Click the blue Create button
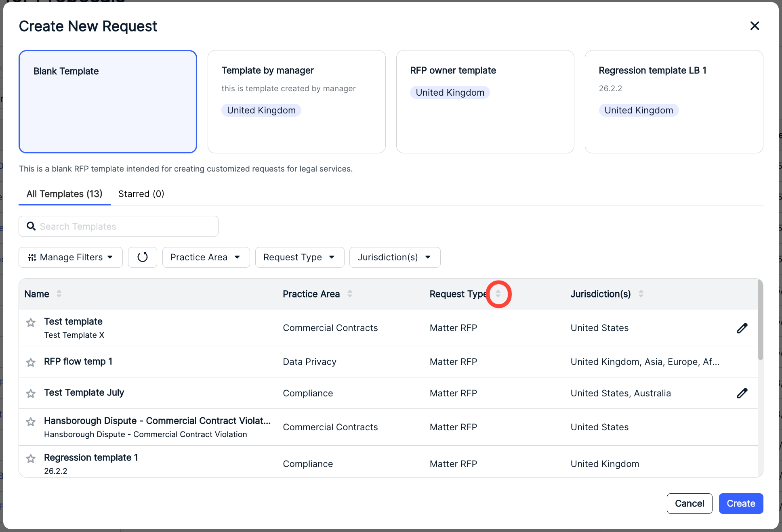782x532 pixels. (x=741, y=503)
